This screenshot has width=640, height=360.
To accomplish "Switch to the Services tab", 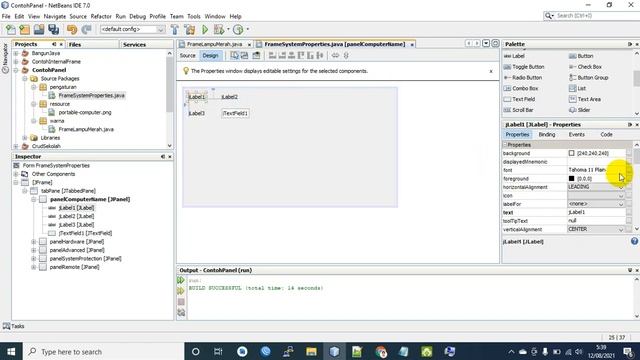I will (134, 44).
